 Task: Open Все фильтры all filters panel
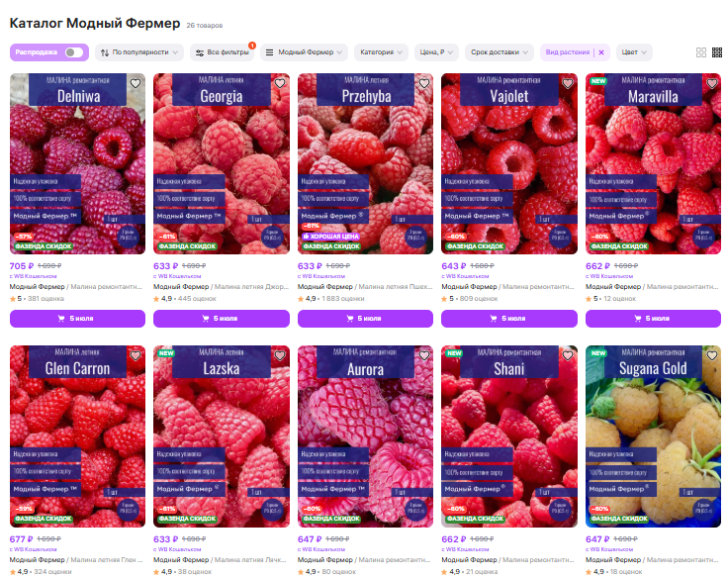(x=223, y=52)
